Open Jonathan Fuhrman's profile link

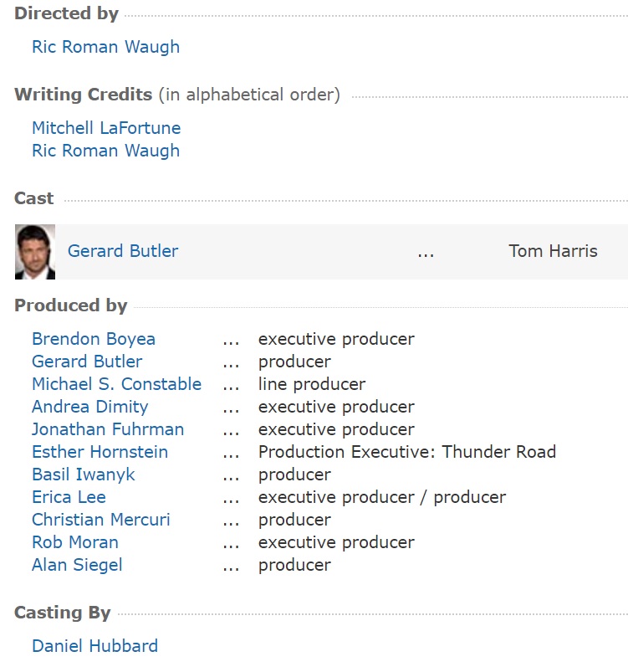coord(108,429)
